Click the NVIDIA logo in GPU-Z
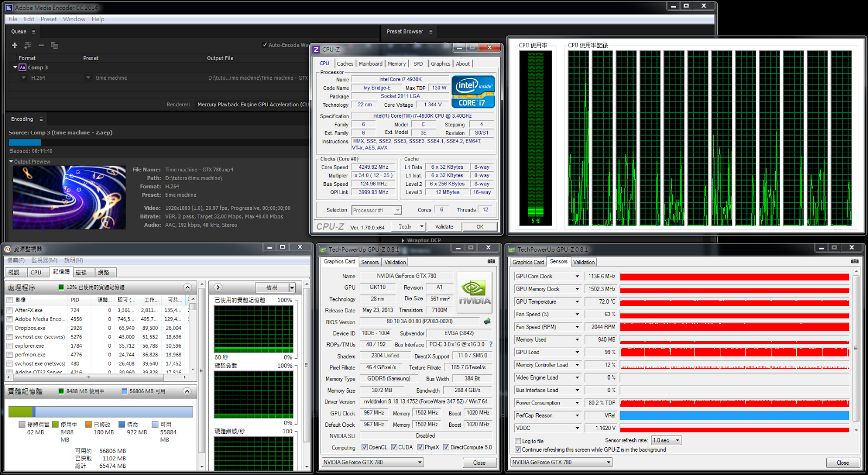Screen dimensions: 868x475 (475, 293)
